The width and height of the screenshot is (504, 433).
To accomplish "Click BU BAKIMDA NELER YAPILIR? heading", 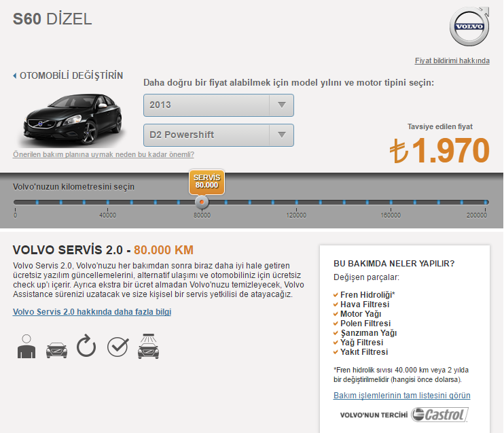I will point(394,264).
